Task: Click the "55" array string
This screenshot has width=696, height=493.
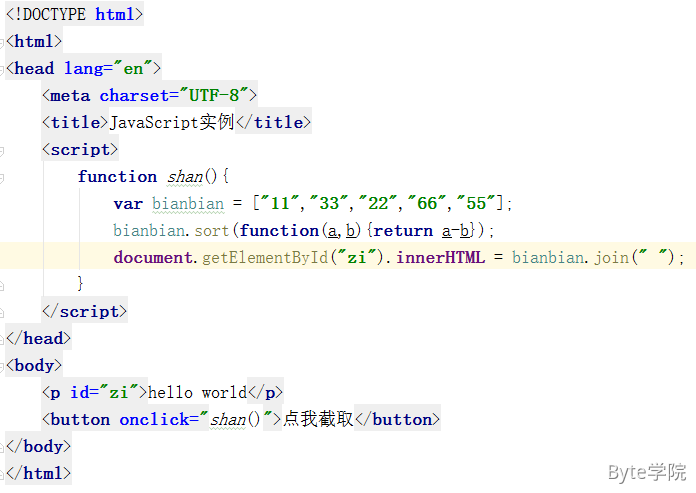Action: tap(476, 203)
